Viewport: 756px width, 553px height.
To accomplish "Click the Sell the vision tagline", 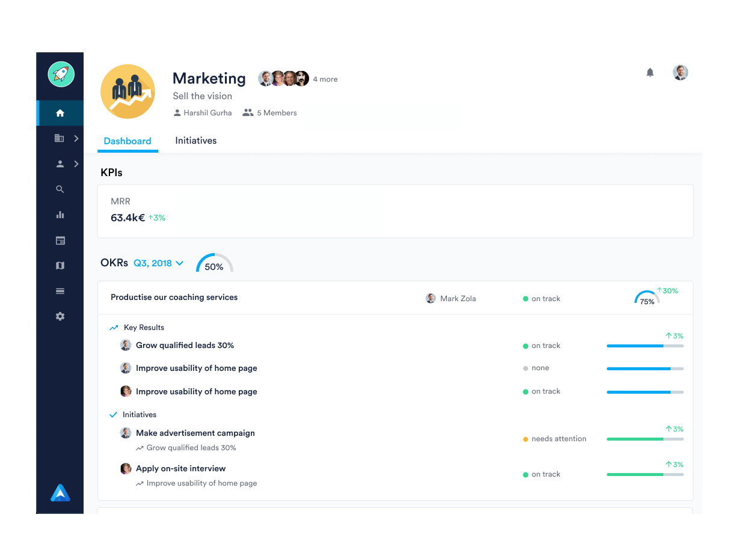I will coord(202,96).
